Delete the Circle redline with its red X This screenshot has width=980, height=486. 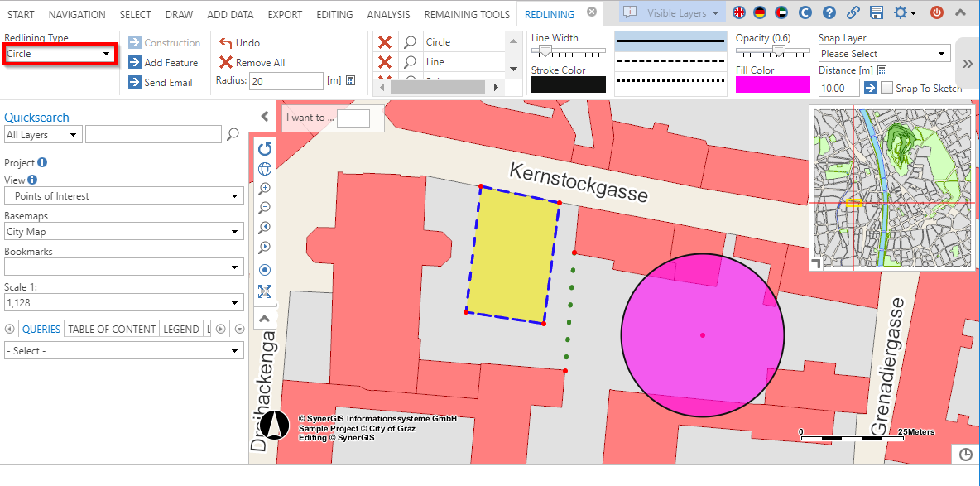click(385, 42)
